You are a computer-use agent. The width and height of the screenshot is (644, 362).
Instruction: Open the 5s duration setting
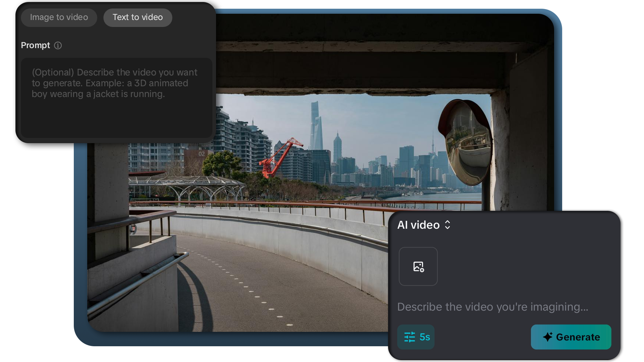coord(425,337)
